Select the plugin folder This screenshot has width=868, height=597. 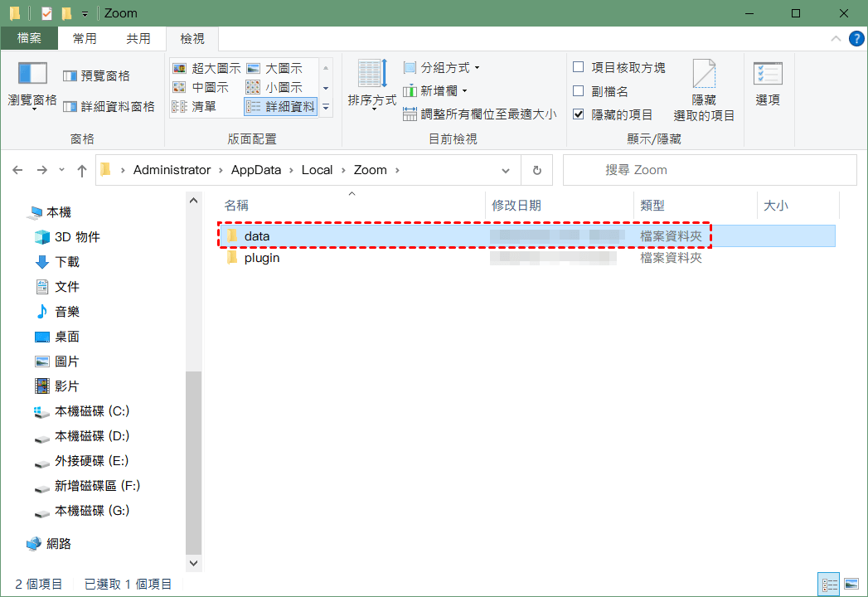(527, 258)
